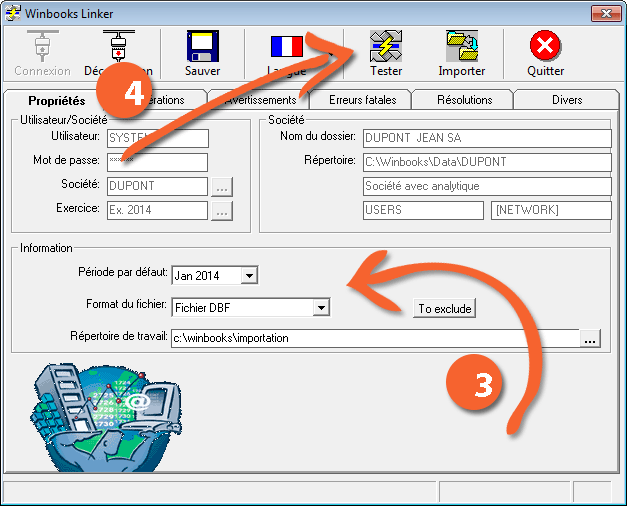Click the Fichier DBF format value

click(x=203, y=308)
